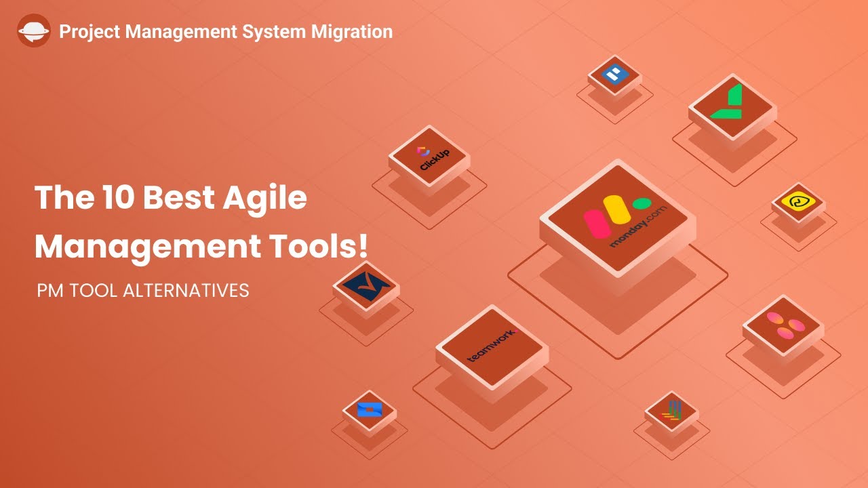Click the "PM TOOL ALTERNATIVES" subtitle
Screen dimensions: 868x488
click(x=143, y=291)
